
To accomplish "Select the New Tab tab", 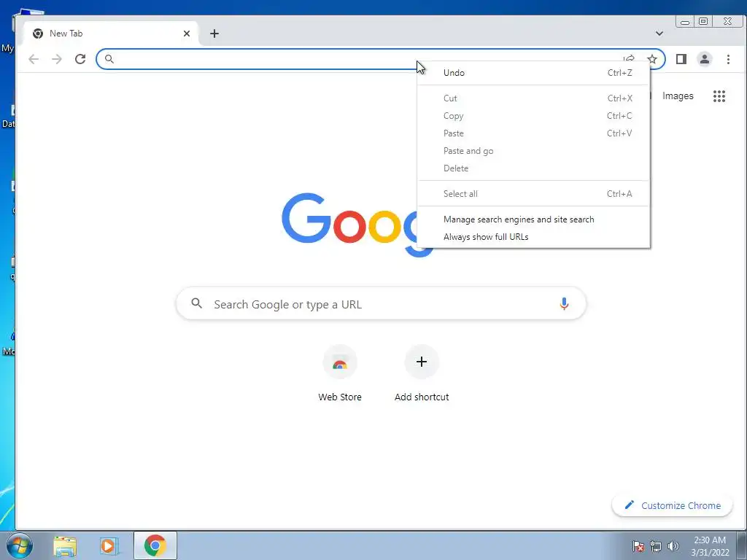I will point(111,34).
